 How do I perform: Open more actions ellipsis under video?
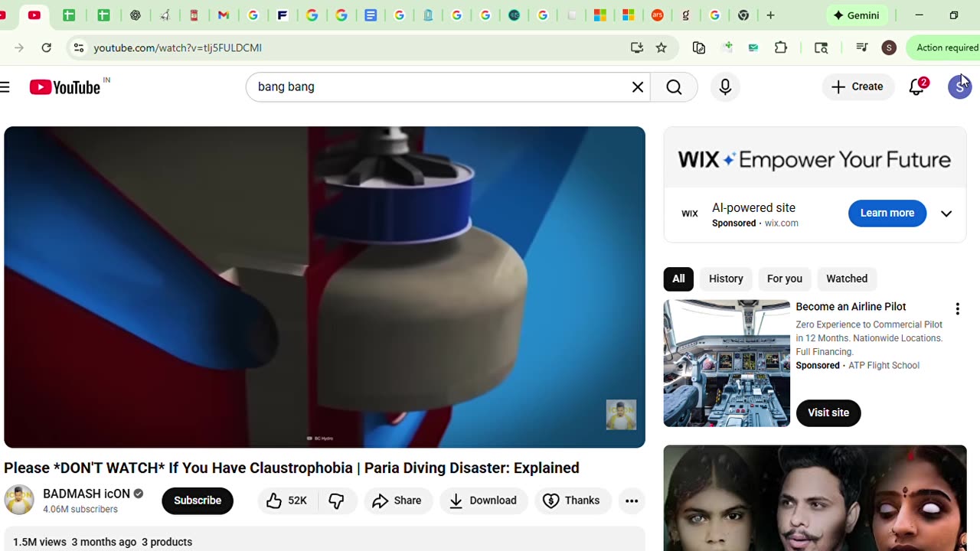coord(632,500)
